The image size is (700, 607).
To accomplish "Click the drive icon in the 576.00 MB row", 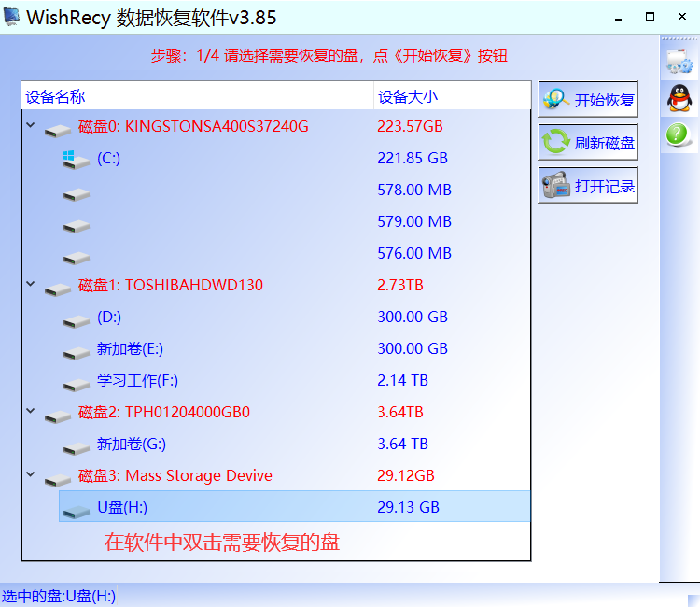I will coord(77,258).
